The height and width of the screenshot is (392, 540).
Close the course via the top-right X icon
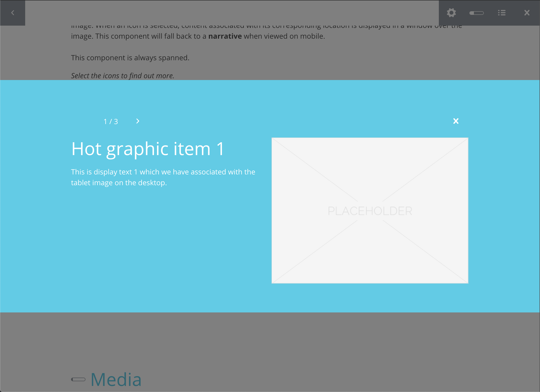click(x=527, y=13)
